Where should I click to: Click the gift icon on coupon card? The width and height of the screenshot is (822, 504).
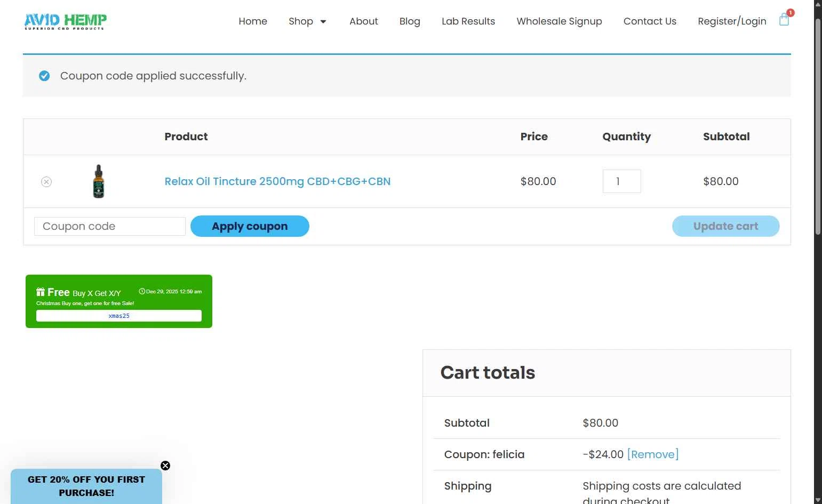tap(41, 292)
